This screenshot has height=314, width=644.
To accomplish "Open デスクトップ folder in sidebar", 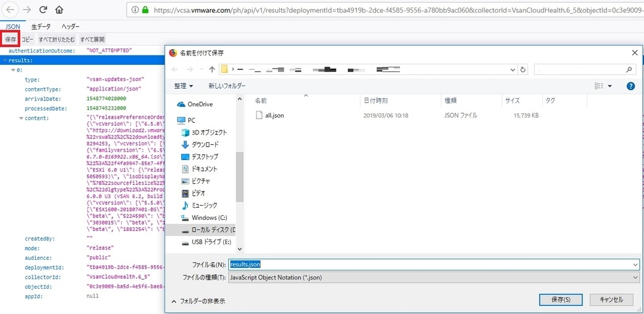I will tap(199, 157).
